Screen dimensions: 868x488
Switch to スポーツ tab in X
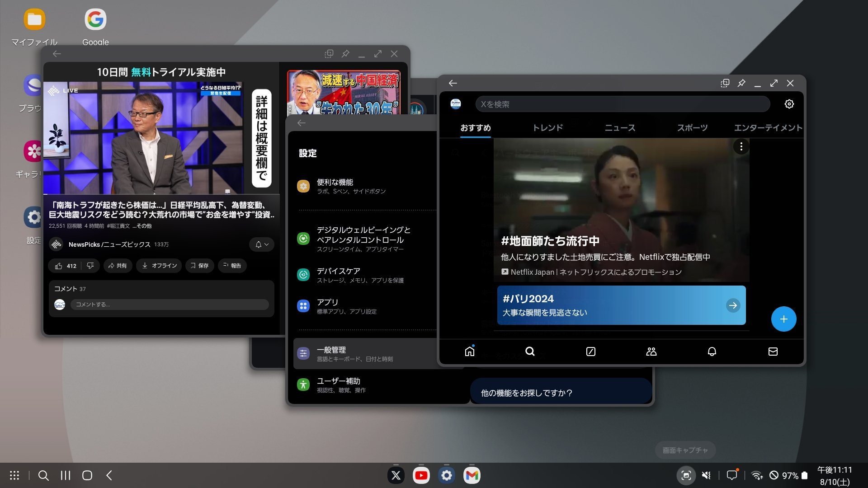pos(693,128)
